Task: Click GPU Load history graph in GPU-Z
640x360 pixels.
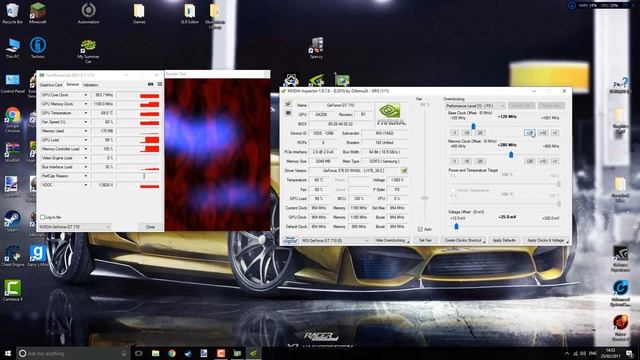Action: click(138, 140)
